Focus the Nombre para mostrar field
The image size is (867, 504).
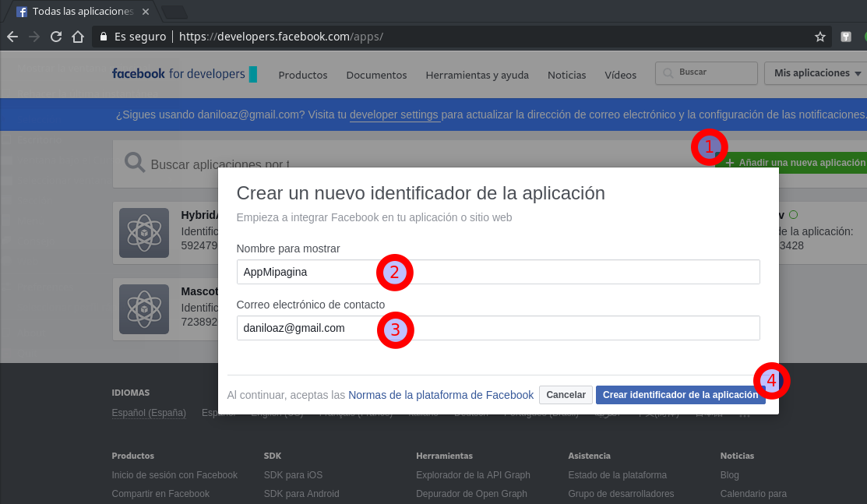point(499,272)
